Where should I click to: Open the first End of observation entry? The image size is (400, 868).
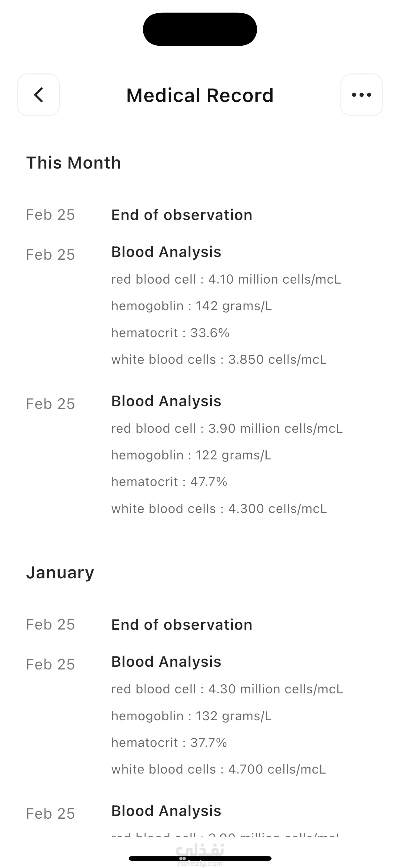point(182,215)
